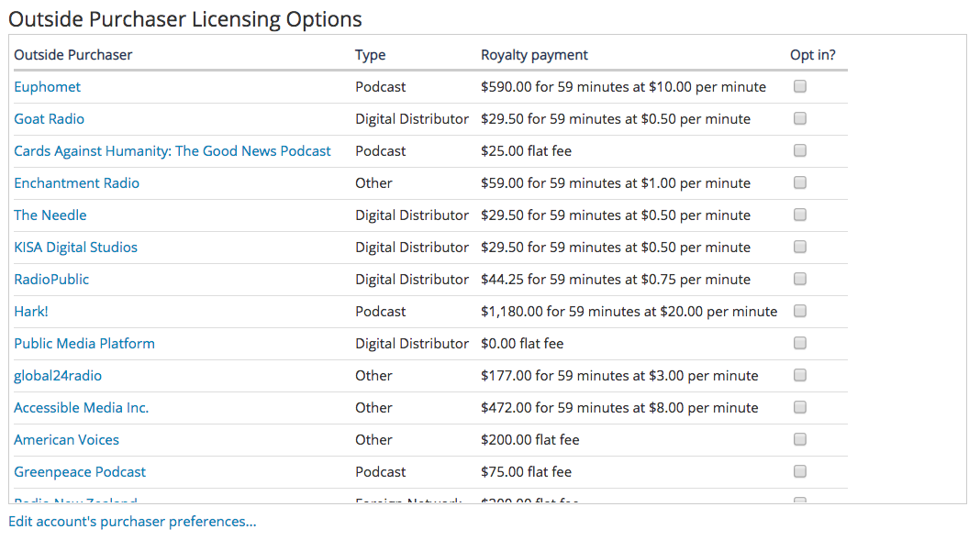Open the Hark! purchaser link
The image size is (980, 540).
[x=31, y=311]
